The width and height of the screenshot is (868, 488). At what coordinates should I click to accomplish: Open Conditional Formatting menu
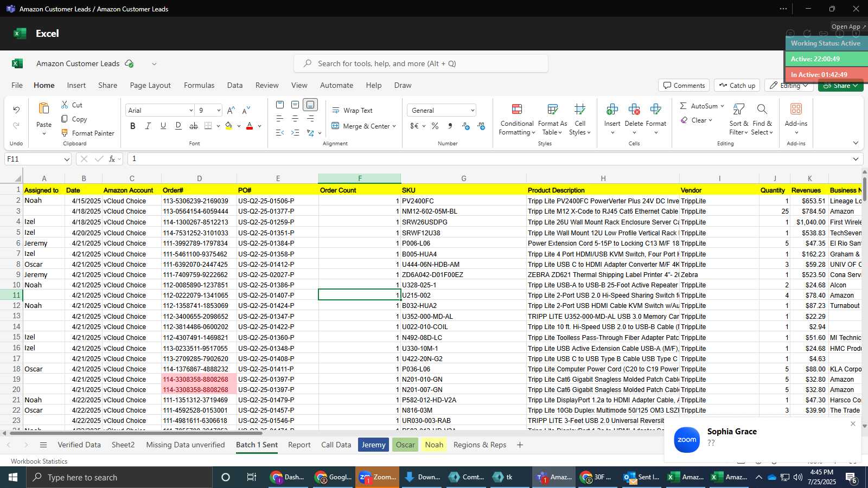tap(517, 120)
